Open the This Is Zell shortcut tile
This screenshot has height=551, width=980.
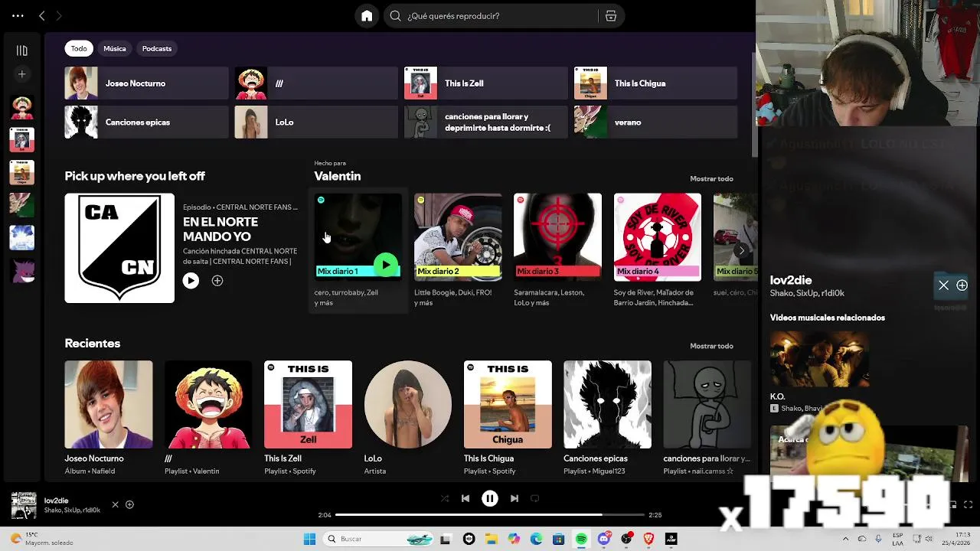[x=485, y=83]
